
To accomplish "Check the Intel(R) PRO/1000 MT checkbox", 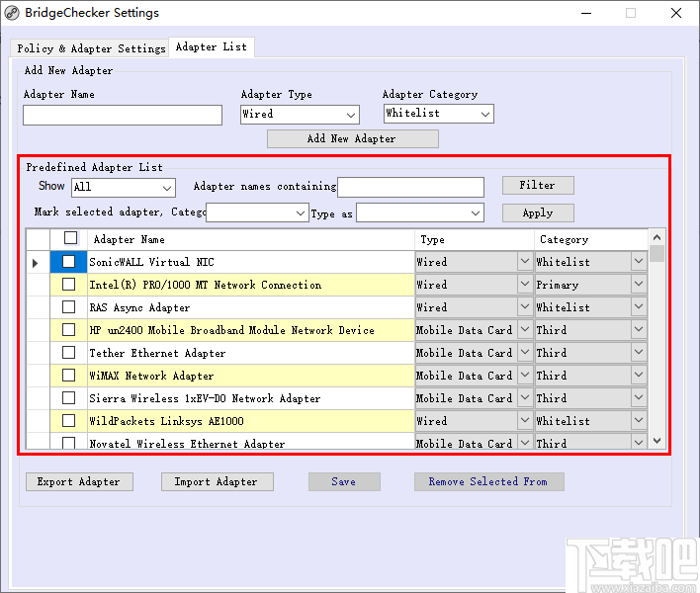I will tap(68, 285).
